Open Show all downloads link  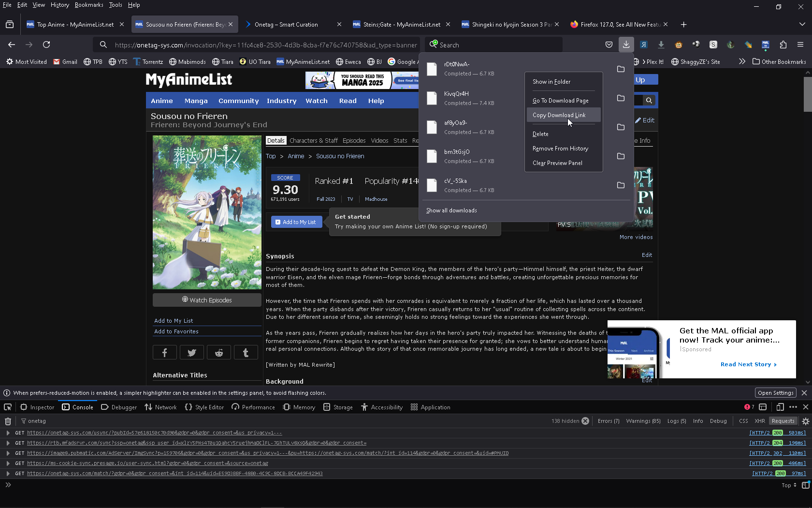451,210
